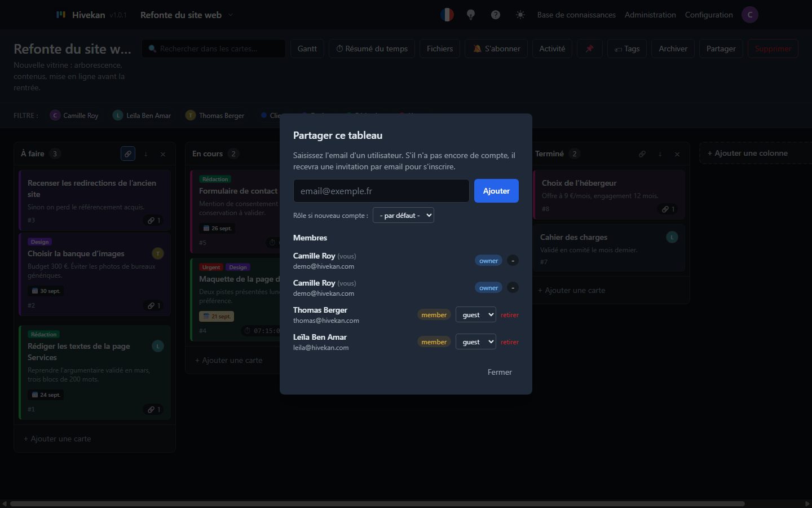Image resolution: width=812 pixels, height=508 pixels.
Task: Click the link icon in À faire column
Action: [x=128, y=154]
